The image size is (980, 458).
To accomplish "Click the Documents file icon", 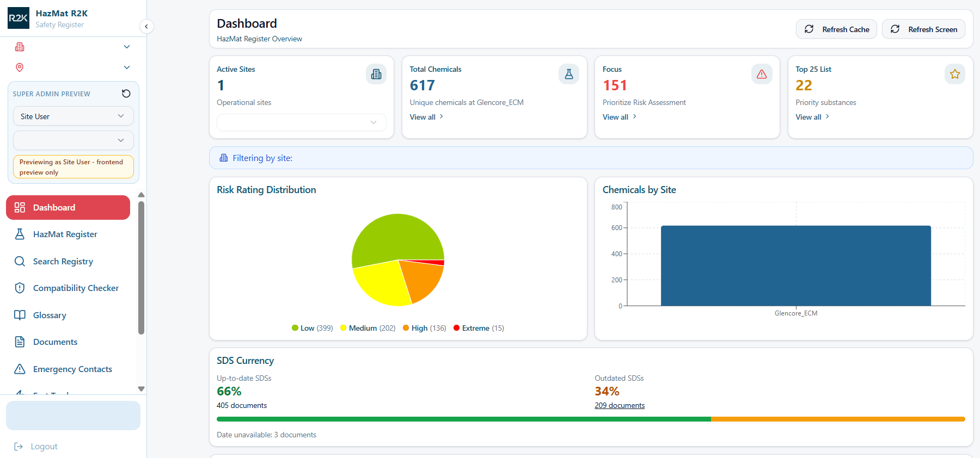I will [x=20, y=342].
